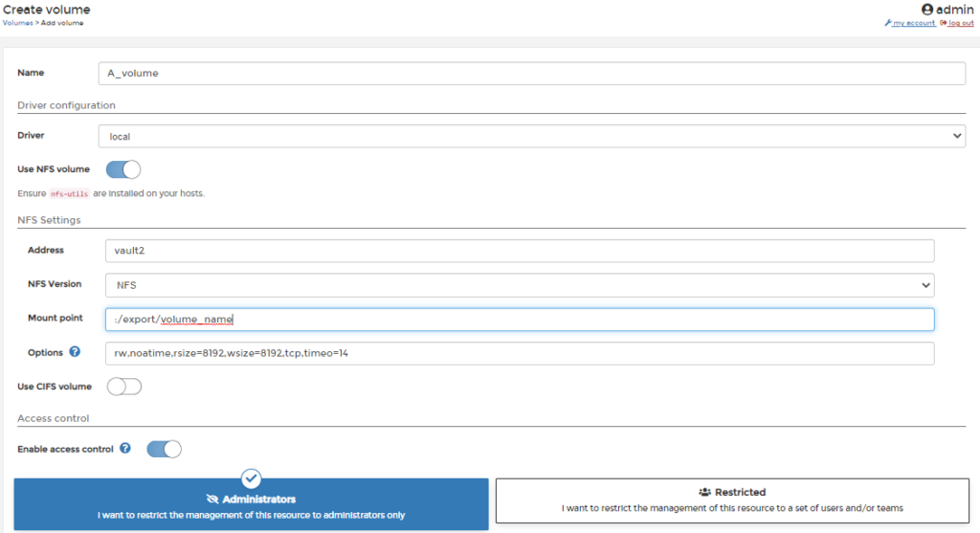Image resolution: width=980 pixels, height=533 pixels.
Task: Click the NFS Settings section heading
Action: pos(49,220)
